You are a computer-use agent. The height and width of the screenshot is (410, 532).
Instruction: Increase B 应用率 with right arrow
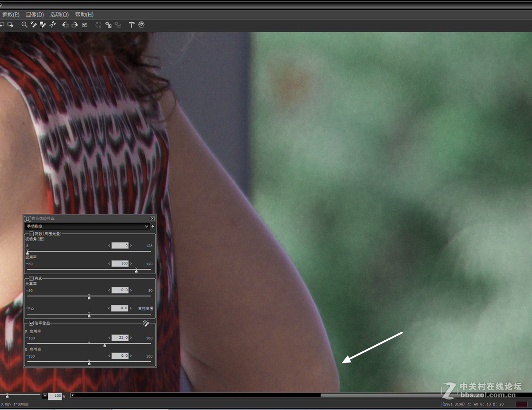(131, 356)
